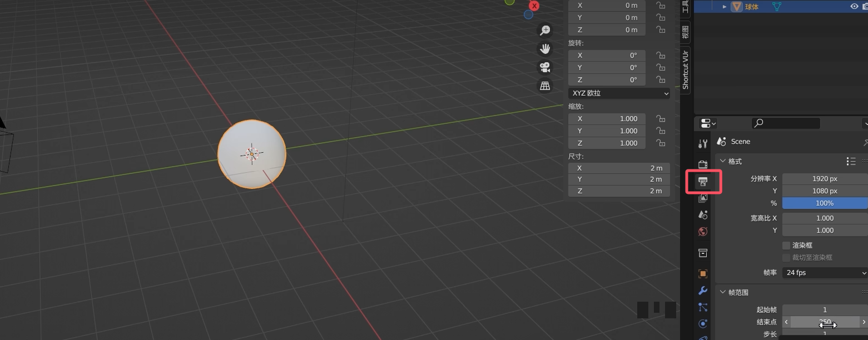Open the View Layer properties tab icon
The image size is (868, 340).
tap(703, 198)
